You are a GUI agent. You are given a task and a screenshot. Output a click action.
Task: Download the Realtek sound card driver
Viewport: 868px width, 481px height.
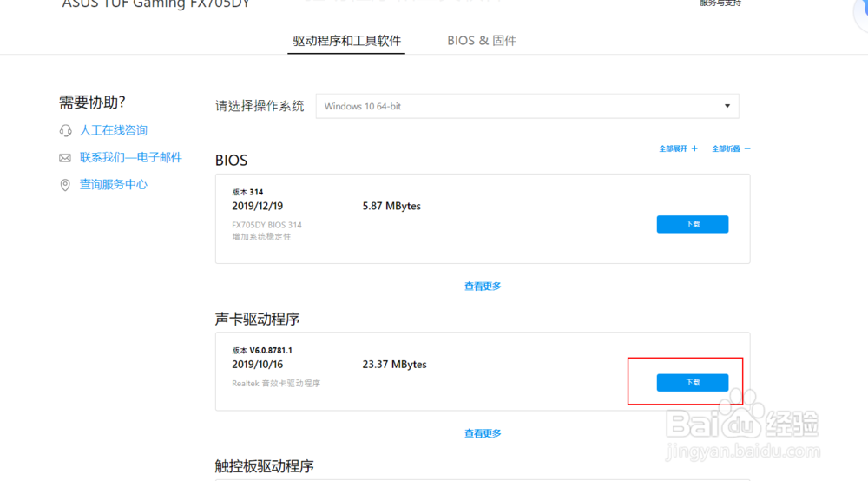(693, 383)
